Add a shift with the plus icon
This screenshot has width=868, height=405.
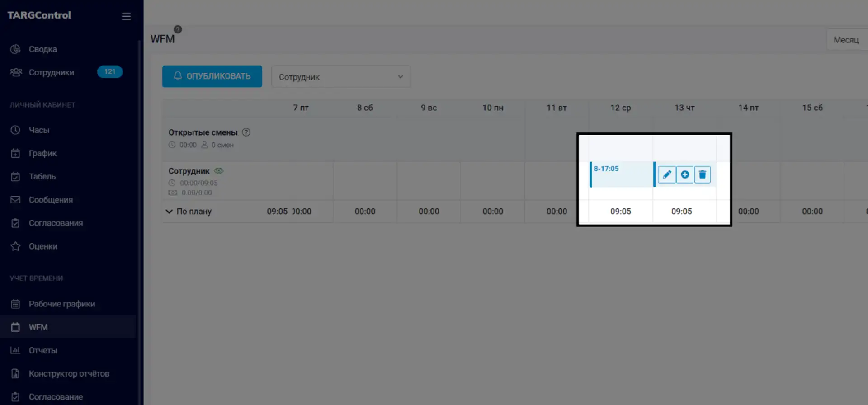pyautogui.click(x=685, y=174)
